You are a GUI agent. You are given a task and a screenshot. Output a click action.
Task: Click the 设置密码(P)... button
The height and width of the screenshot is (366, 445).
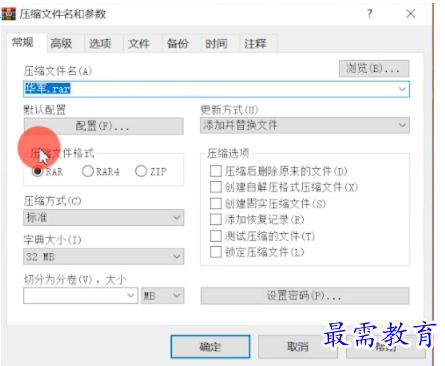click(305, 296)
